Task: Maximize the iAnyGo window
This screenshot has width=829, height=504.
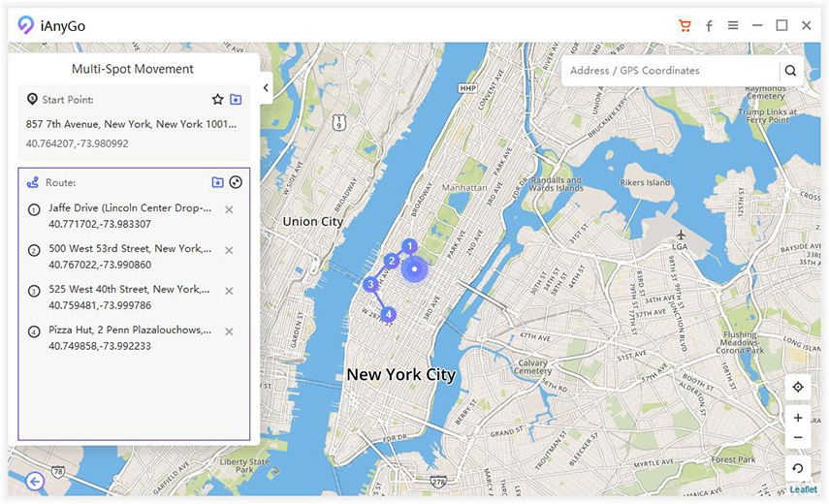Action: pos(781,25)
